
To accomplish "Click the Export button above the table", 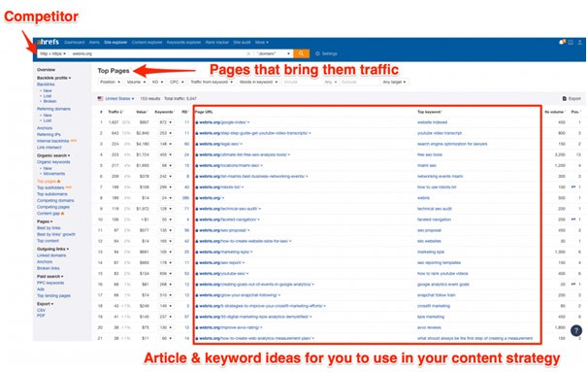I will (x=572, y=98).
